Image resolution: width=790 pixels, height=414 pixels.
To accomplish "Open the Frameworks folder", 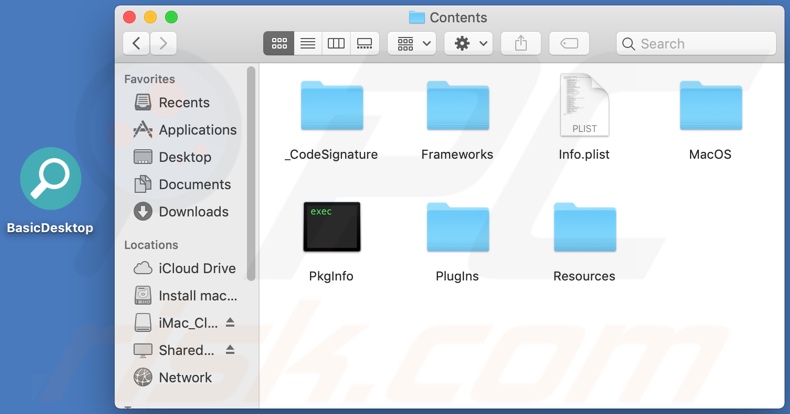I will (x=457, y=108).
